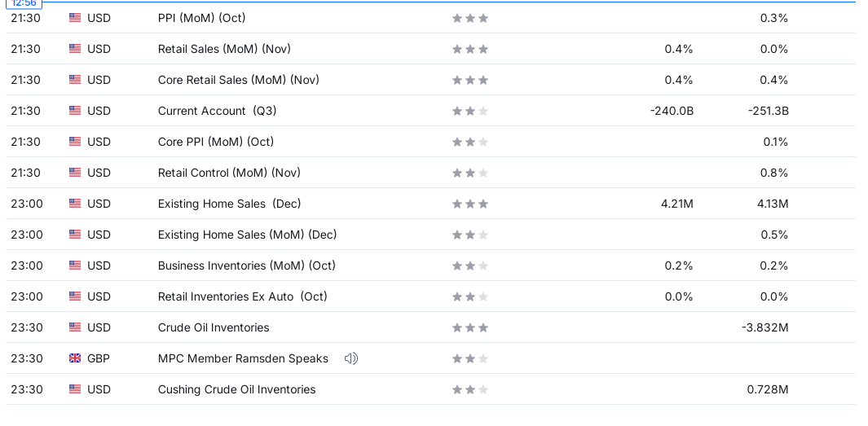This screenshot has height=426, width=868.
Task: Click the 12:56 current time marker
Action: coord(24,3)
